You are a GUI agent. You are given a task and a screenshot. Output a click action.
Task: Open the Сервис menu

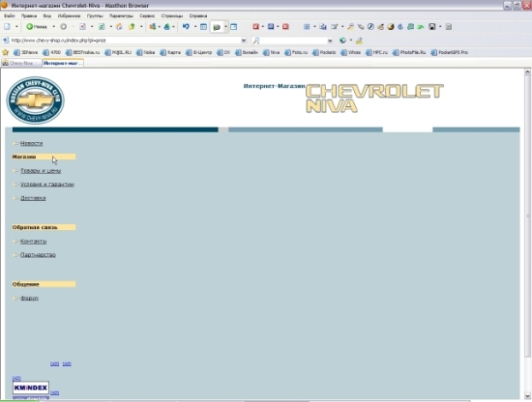147,15
